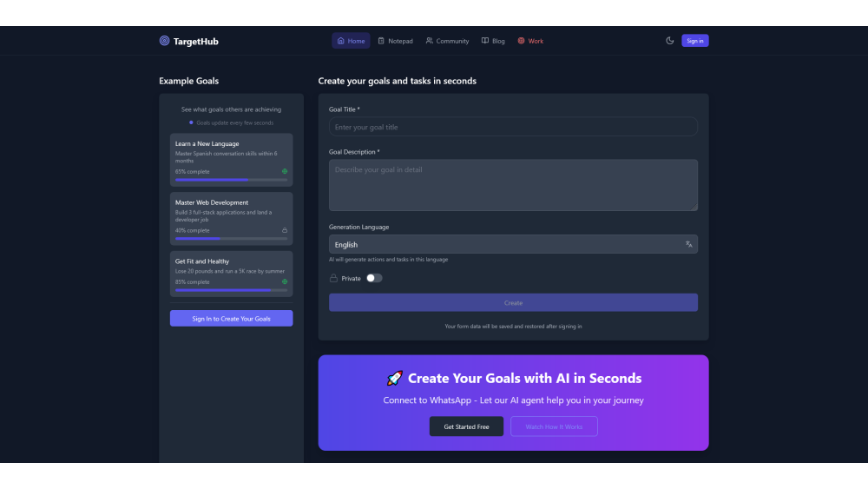The width and height of the screenshot is (868, 489).
Task: Go to the Home tab
Action: tap(351, 41)
